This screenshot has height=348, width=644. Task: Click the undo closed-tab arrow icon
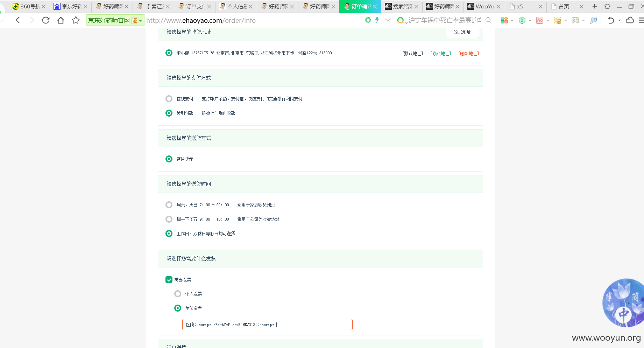(611, 20)
